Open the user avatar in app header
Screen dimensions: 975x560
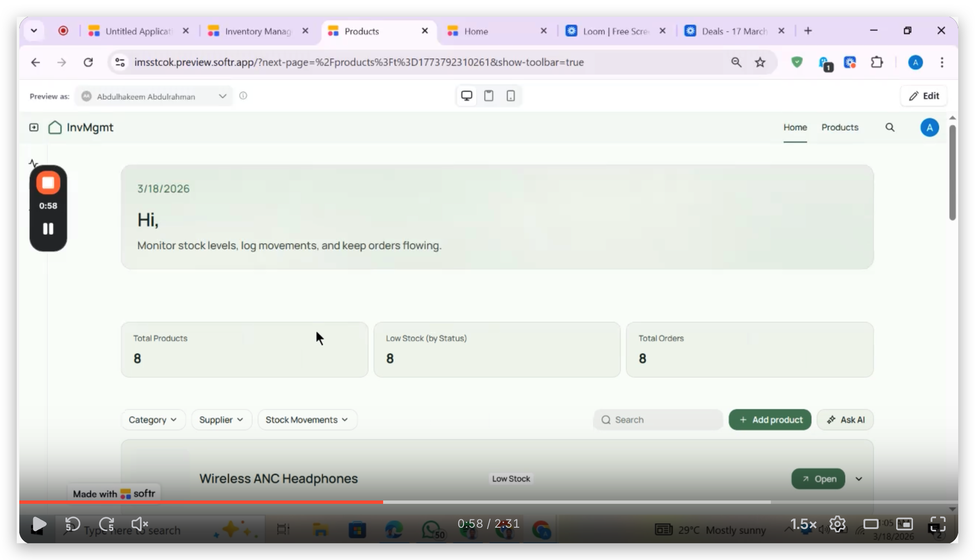[929, 127]
